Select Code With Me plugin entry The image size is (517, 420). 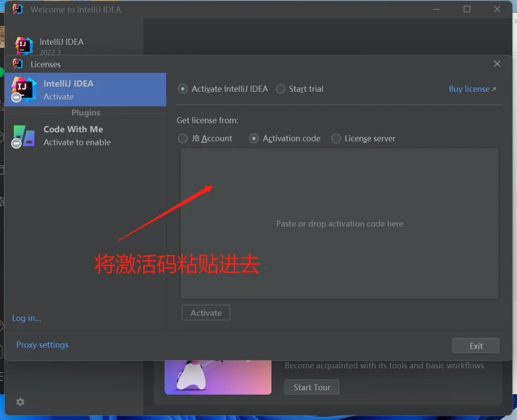[85, 136]
